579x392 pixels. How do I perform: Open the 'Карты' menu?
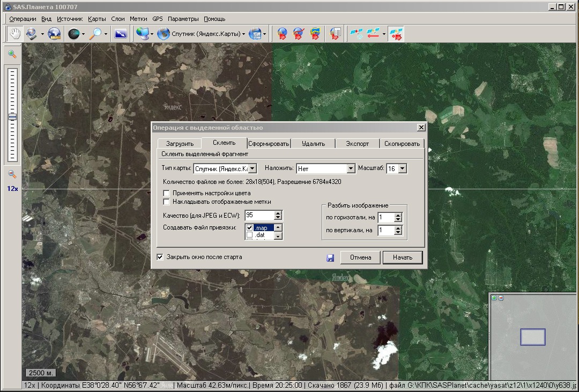click(96, 19)
